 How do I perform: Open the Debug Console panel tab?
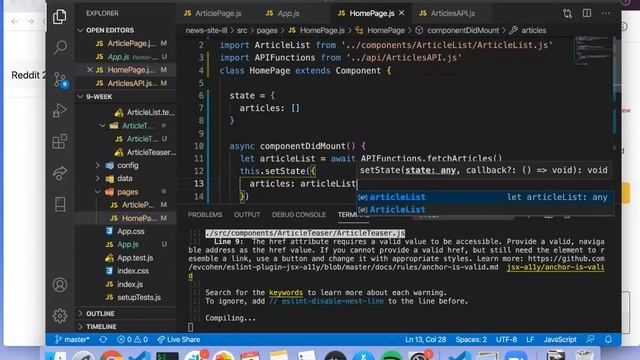click(x=299, y=215)
